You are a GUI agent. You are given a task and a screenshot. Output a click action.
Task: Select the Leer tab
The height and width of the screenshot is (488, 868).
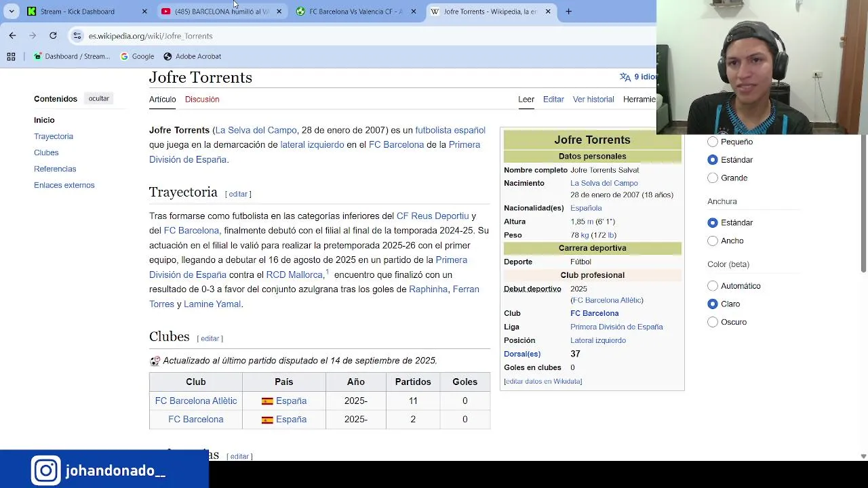tap(526, 99)
